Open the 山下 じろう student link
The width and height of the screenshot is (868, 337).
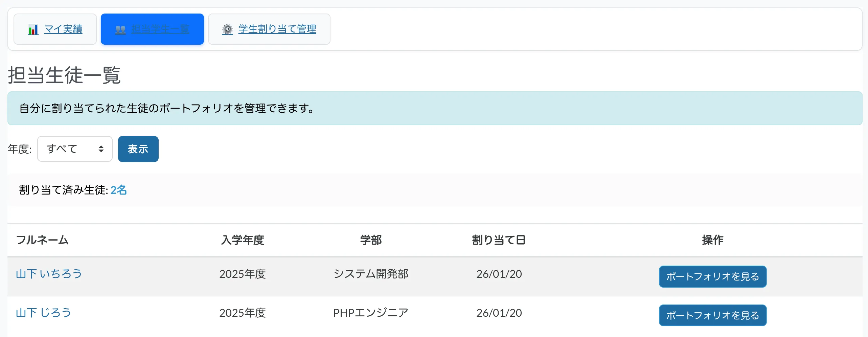44,313
